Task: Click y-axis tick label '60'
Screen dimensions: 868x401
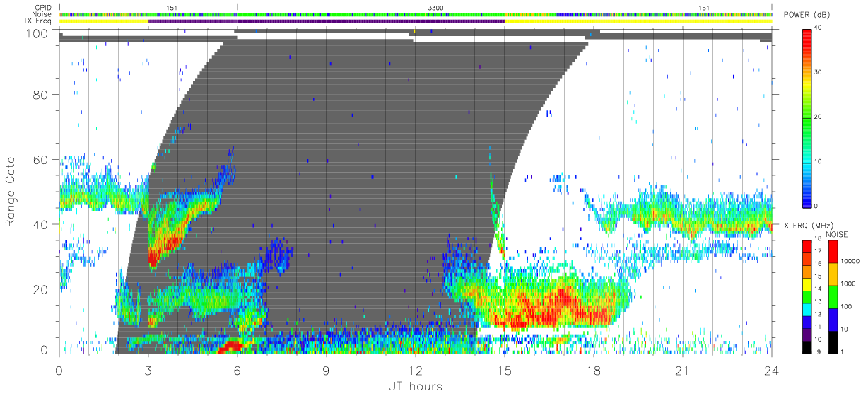Action: click(42, 160)
